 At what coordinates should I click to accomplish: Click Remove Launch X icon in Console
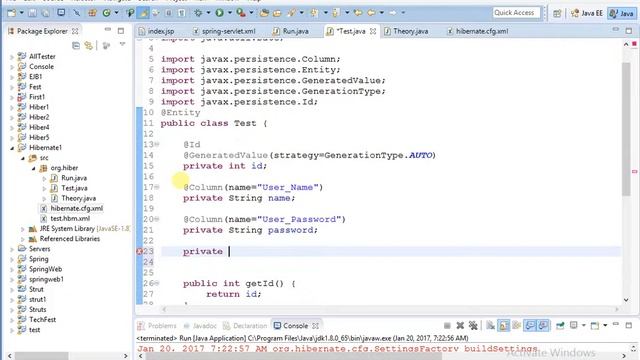[460, 326]
